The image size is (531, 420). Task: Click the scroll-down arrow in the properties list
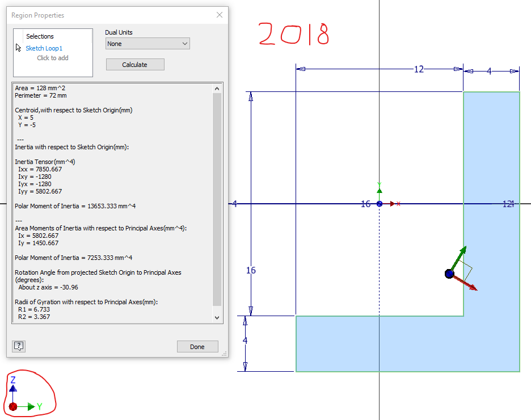tap(217, 317)
